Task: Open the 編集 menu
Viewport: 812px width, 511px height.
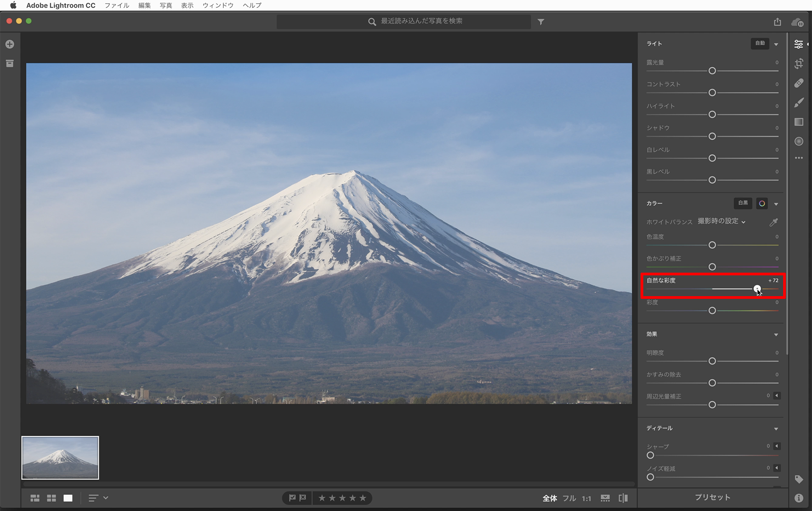Action: [145, 5]
